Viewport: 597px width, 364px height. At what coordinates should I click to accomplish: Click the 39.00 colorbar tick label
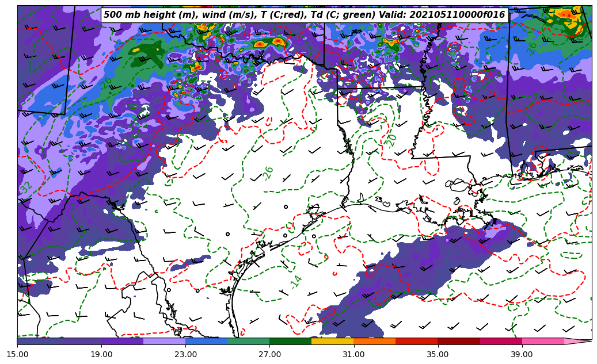(522, 354)
